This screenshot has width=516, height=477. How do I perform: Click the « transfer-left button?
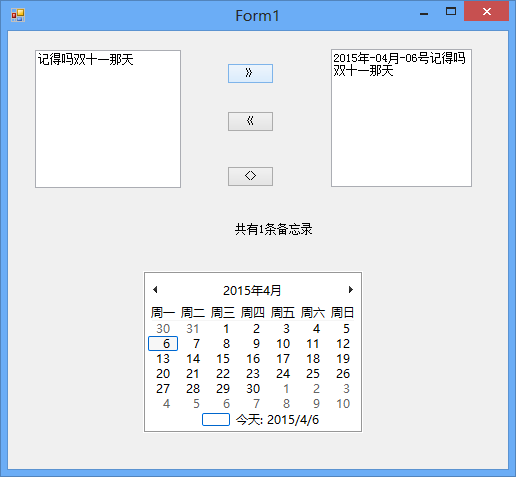pos(250,121)
